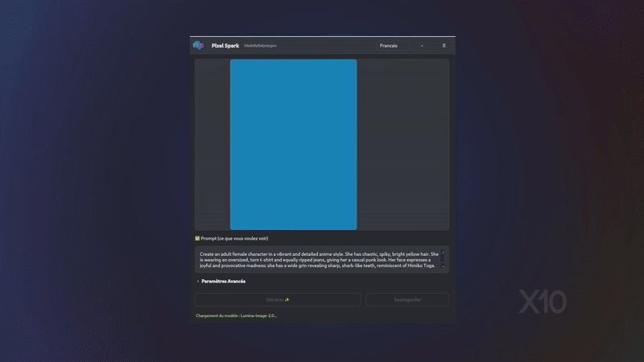Click the blue image preview placeholder

click(x=293, y=144)
